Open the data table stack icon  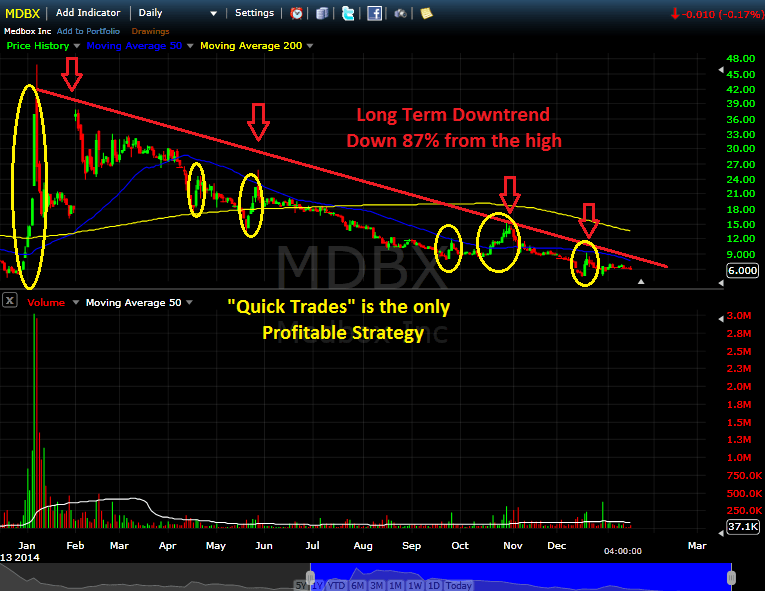(x=322, y=13)
